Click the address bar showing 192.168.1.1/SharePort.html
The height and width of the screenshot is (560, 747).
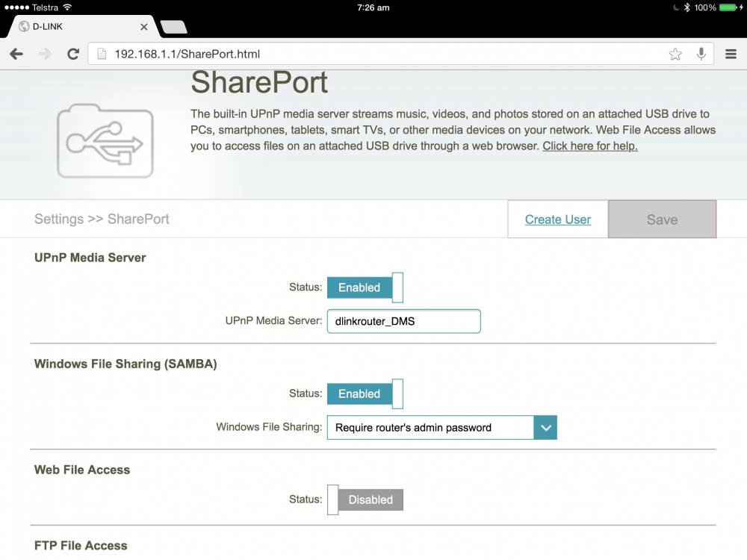coord(400,54)
